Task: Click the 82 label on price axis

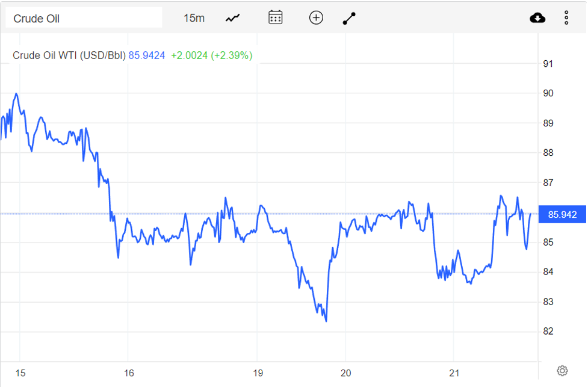Action: click(548, 332)
